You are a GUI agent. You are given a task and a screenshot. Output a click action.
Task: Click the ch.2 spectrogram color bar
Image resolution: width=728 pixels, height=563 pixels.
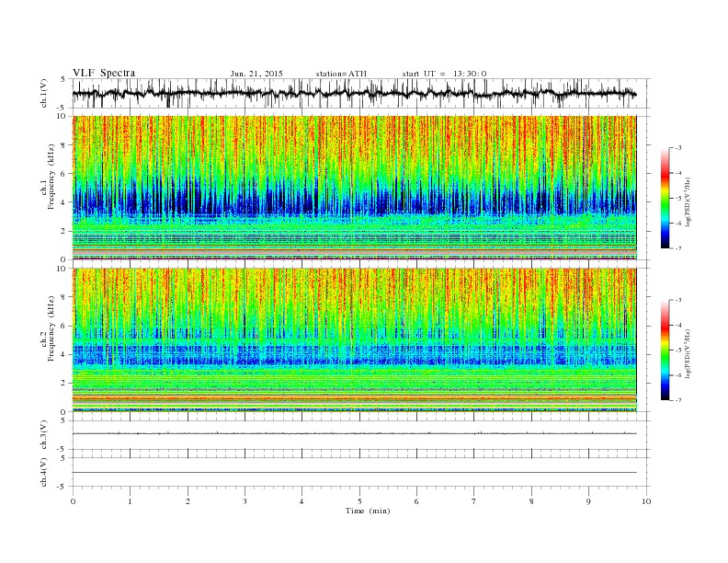point(665,350)
